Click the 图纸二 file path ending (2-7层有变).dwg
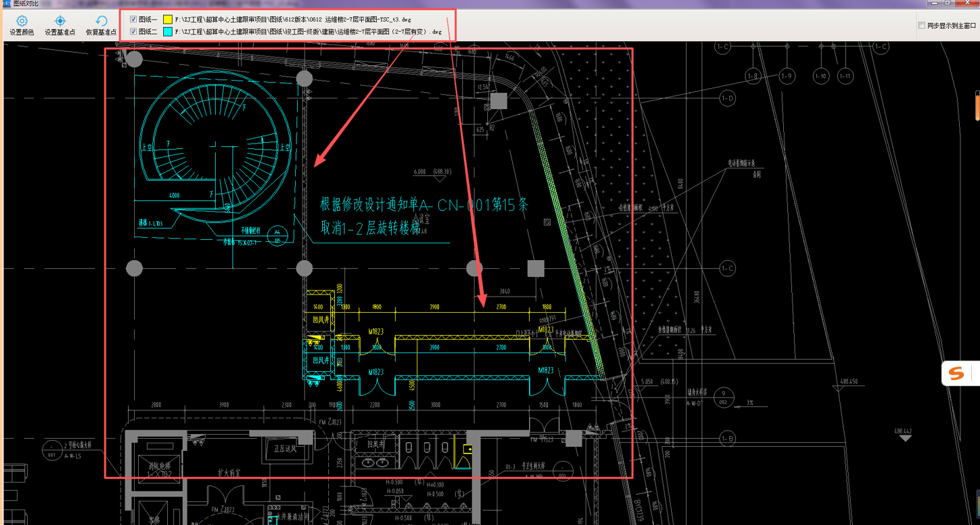980x525 pixels. tap(308, 32)
